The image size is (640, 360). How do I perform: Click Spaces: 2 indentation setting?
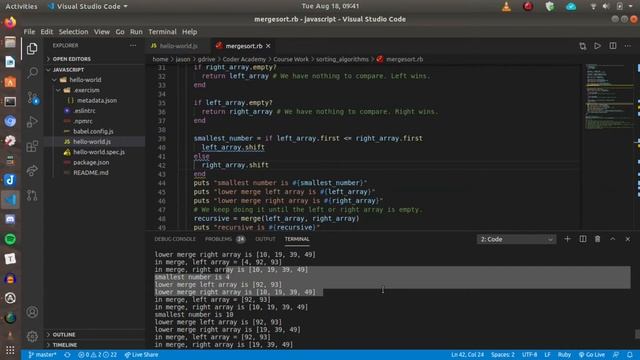502,355
